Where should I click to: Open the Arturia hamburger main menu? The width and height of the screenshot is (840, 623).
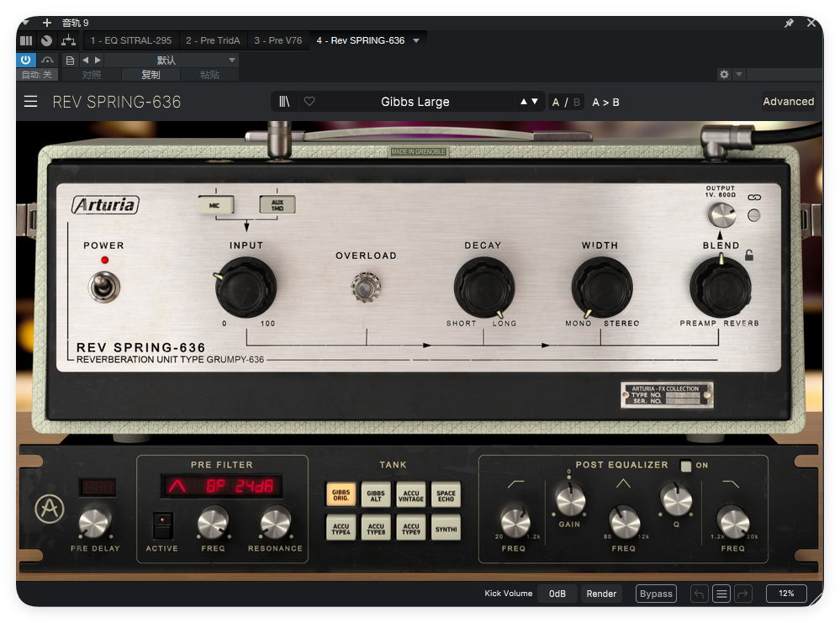click(x=30, y=102)
